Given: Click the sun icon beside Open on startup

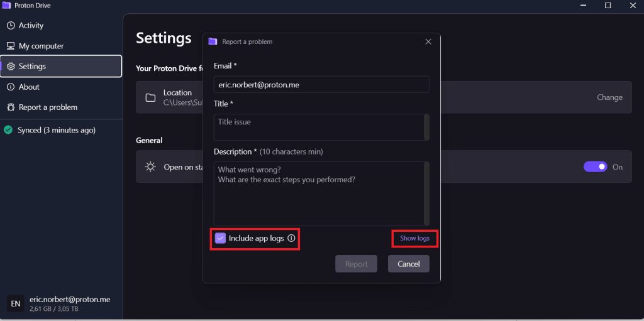Looking at the screenshot, I should [151, 167].
